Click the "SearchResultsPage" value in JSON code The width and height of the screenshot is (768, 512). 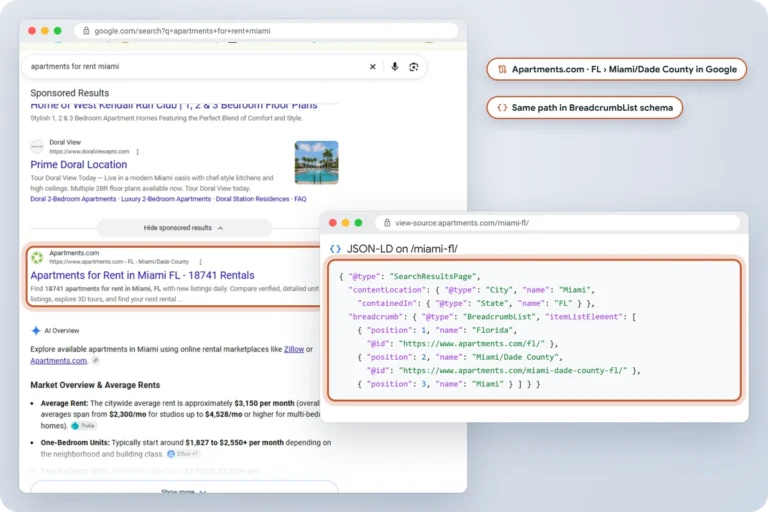[x=433, y=276]
